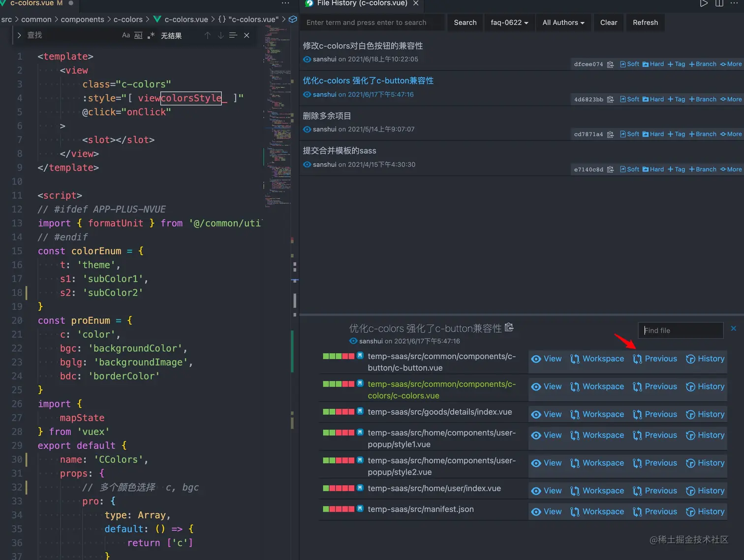
Task: Focus the search term input field
Action: (x=373, y=23)
